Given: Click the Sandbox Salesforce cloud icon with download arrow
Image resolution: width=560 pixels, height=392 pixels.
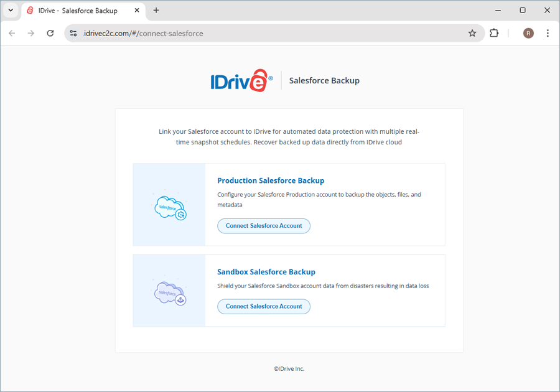Looking at the screenshot, I should pos(169,291).
